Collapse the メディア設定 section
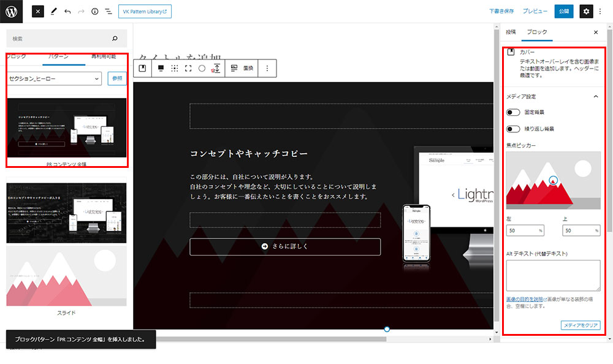The image size is (613, 364). click(x=595, y=96)
